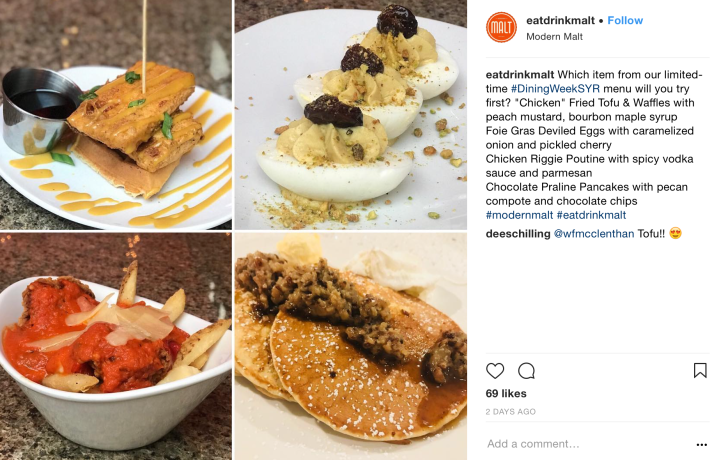Open deeschilling commenter profile

pyautogui.click(x=518, y=234)
